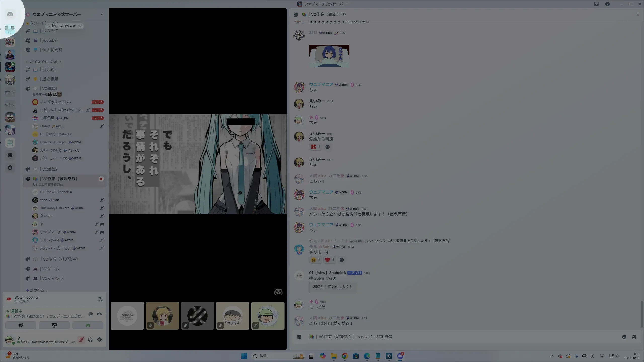
Task: Expand the 部屋作成 category
Action: pos(37,290)
